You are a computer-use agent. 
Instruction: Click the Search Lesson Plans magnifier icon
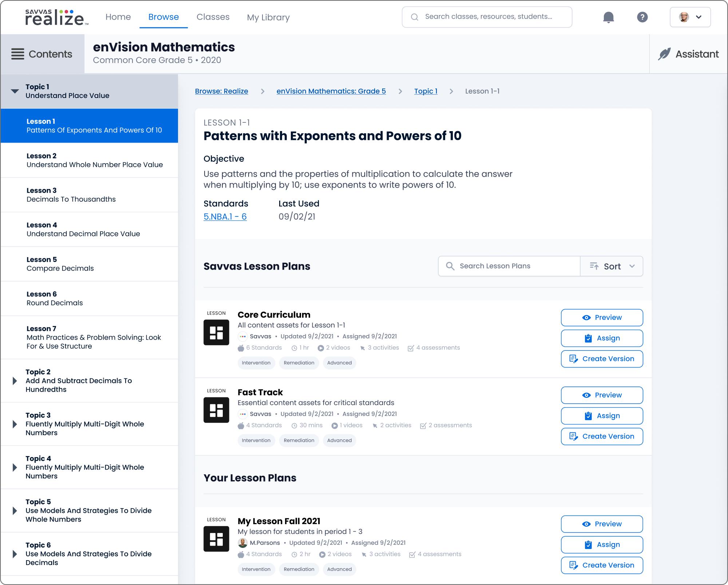tap(450, 266)
